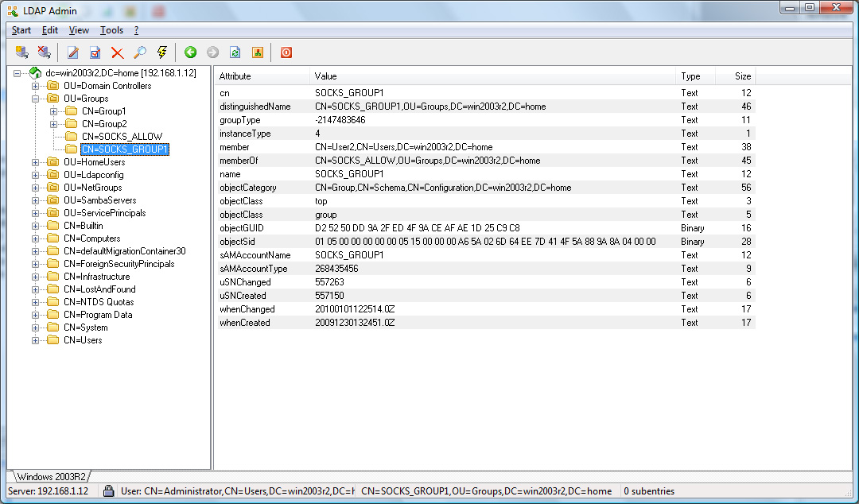Image resolution: width=859 pixels, height=504 pixels.
Task: Open the Edit menu
Action: 50,30
